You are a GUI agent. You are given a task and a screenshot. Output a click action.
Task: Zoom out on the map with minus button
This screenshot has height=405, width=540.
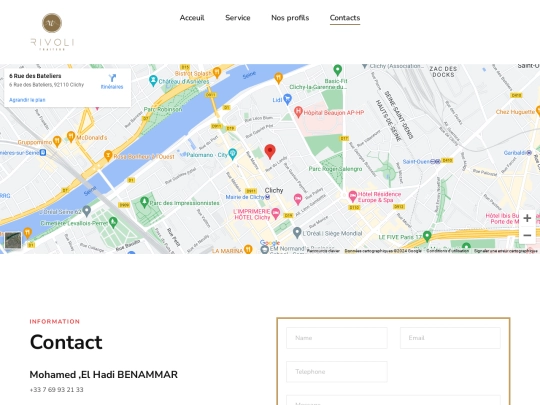pyautogui.click(x=527, y=236)
